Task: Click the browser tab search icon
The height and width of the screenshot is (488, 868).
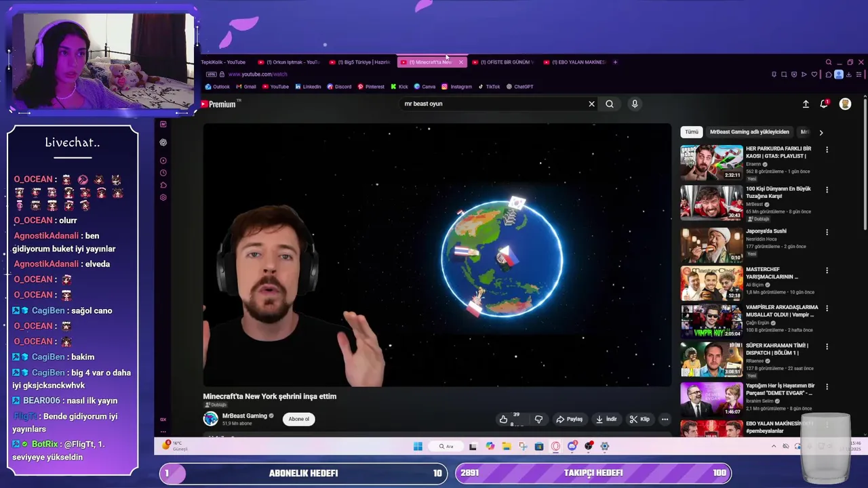Action: click(x=828, y=62)
